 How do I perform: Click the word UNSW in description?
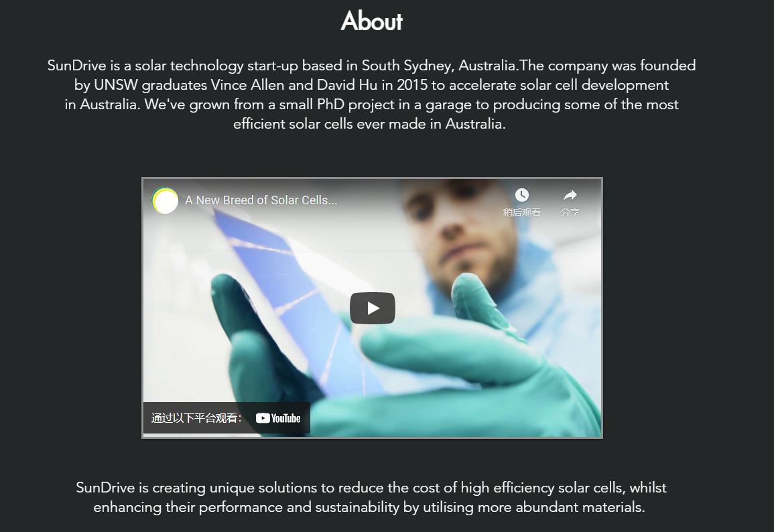(115, 85)
